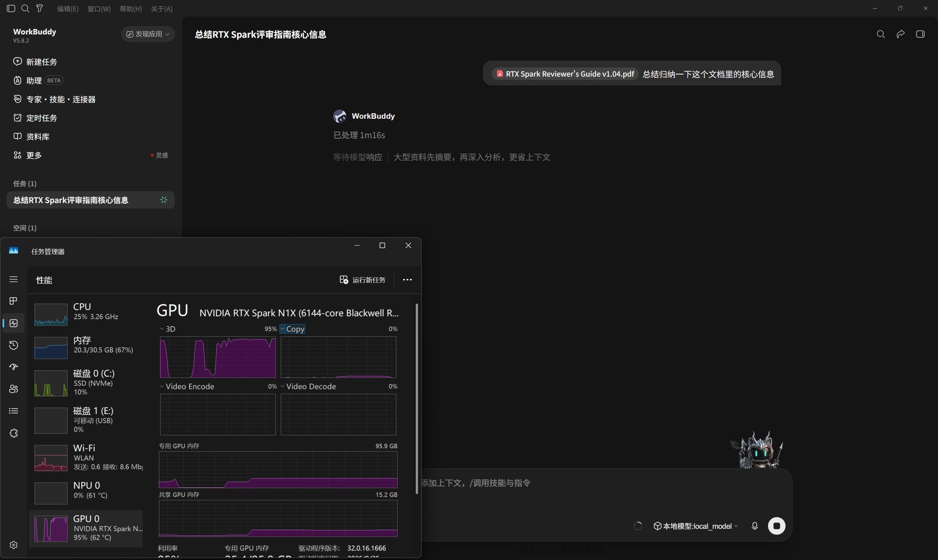Click the microphone voice input icon
The image size is (938, 560).
point(755,526)
